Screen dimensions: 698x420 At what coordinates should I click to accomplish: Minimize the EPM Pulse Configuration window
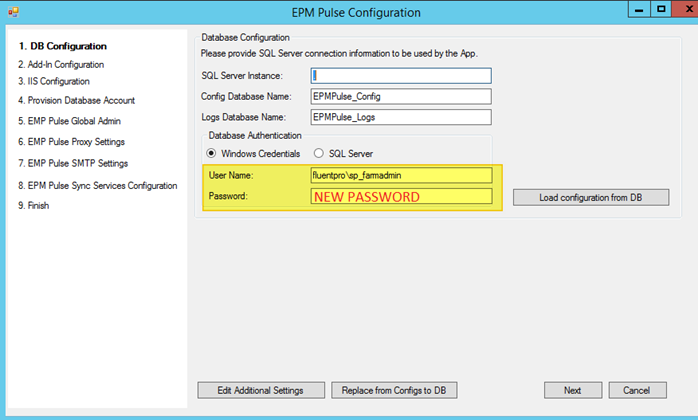coord(639,9)
